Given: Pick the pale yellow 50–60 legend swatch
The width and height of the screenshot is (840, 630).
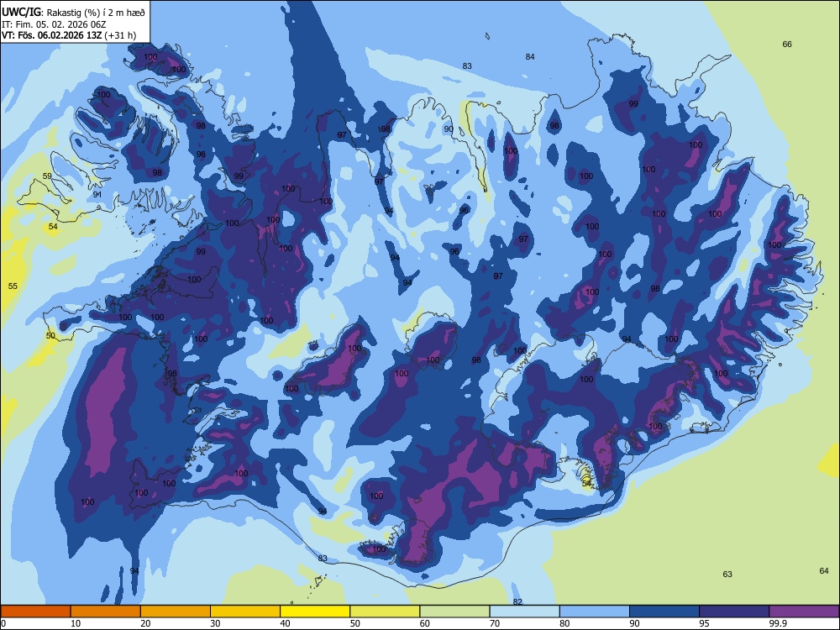Looking at the screenshot, I should click(x=385, y=612).
